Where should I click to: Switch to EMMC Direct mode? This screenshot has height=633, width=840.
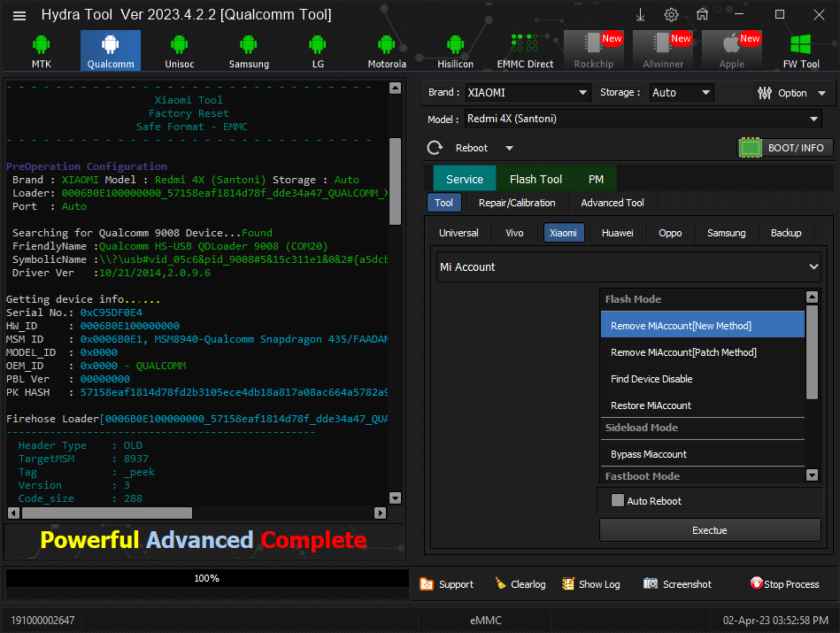[525, 51]
